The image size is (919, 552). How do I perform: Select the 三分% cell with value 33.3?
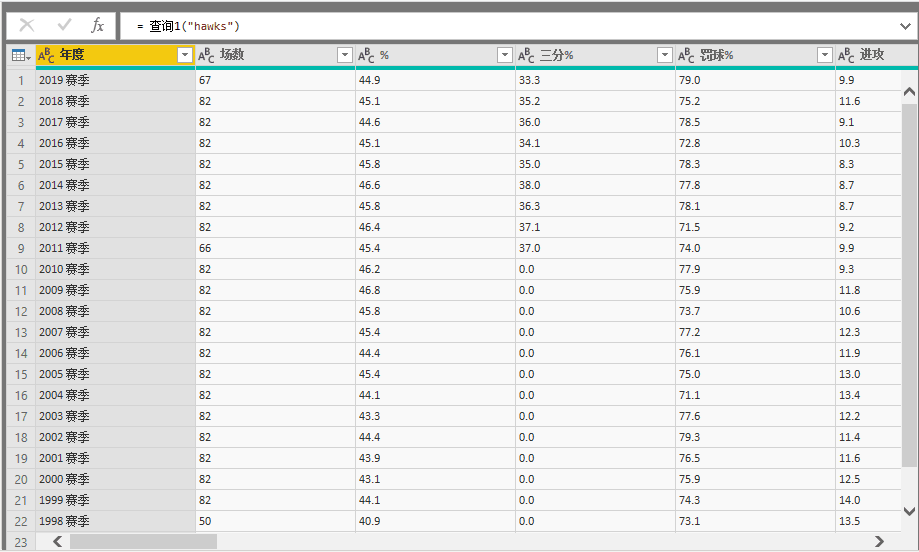(595, 80)
